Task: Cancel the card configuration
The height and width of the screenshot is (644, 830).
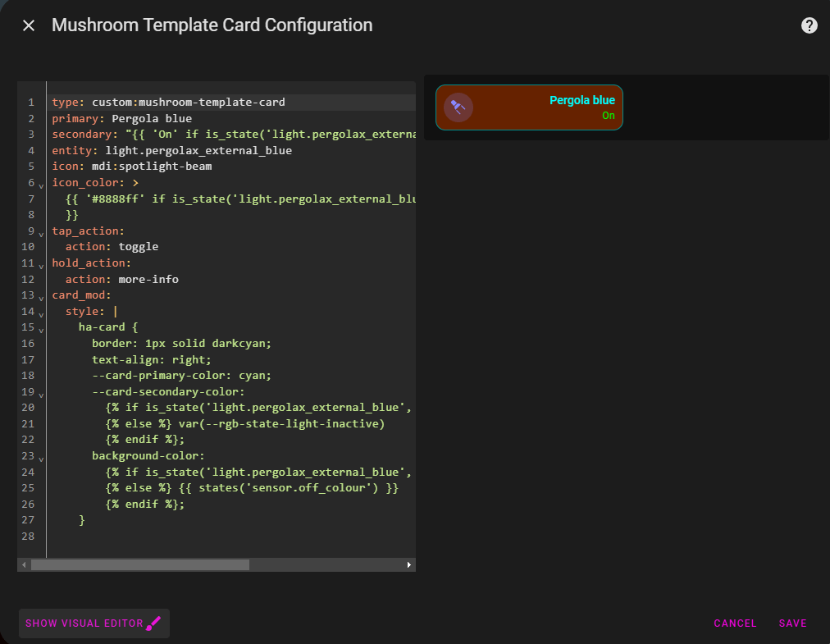Action: [x=735, y=623]
